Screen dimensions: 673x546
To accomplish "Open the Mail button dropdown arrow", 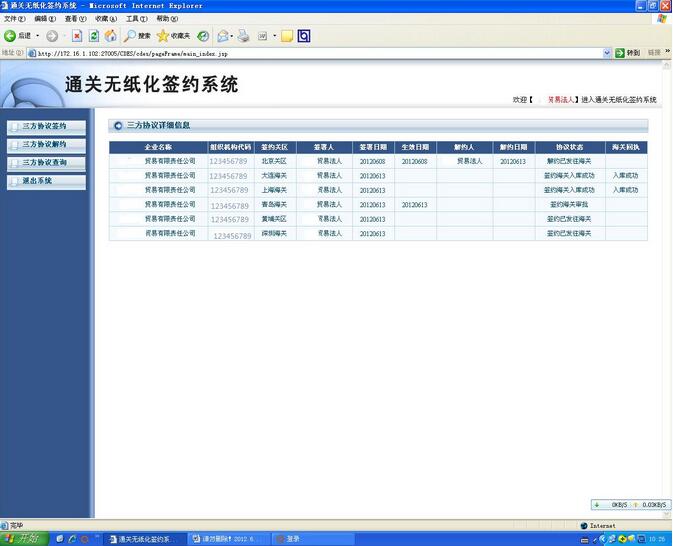I will [x=232, y=36].
